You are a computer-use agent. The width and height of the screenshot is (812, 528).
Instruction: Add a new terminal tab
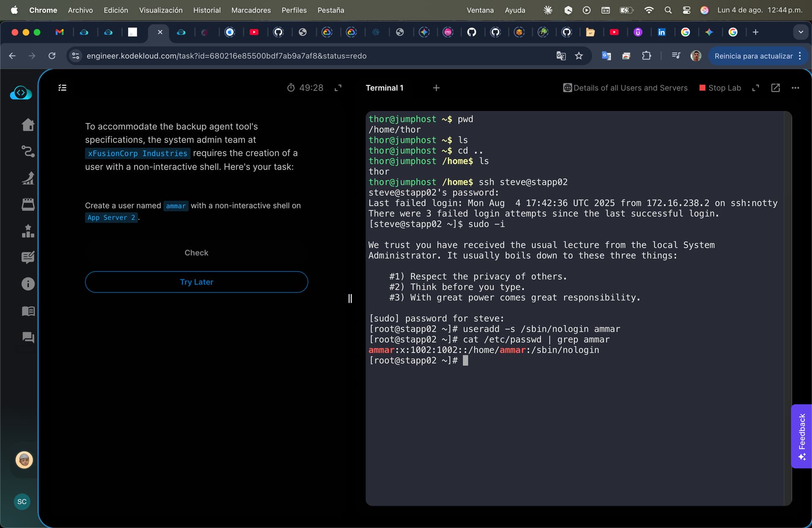click(x=436, y=88)
